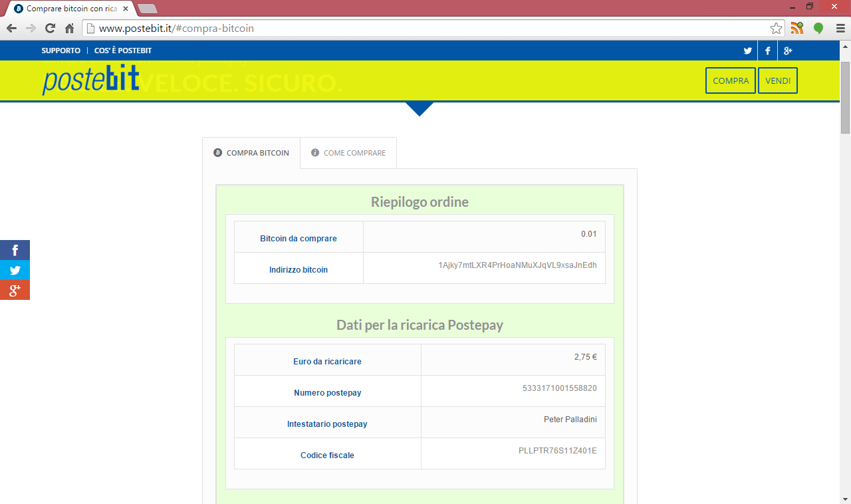Share via the Twitter side button
Image resolution: width=851 pixels, height=504 pixels.
click(x=15, y=270)
